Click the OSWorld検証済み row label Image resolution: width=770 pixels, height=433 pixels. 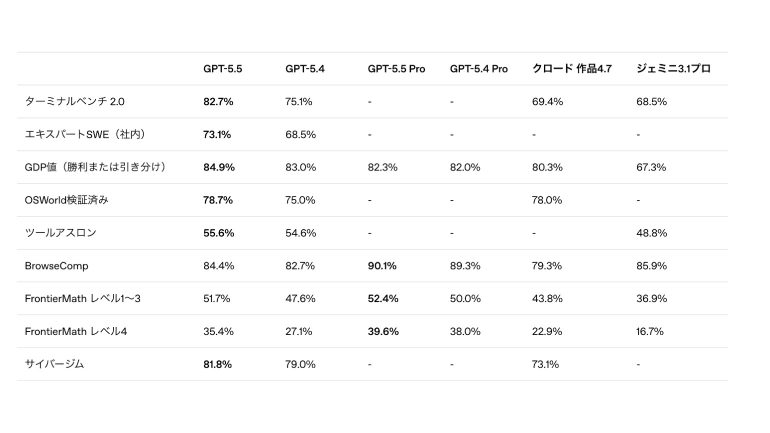pos(66,200)
